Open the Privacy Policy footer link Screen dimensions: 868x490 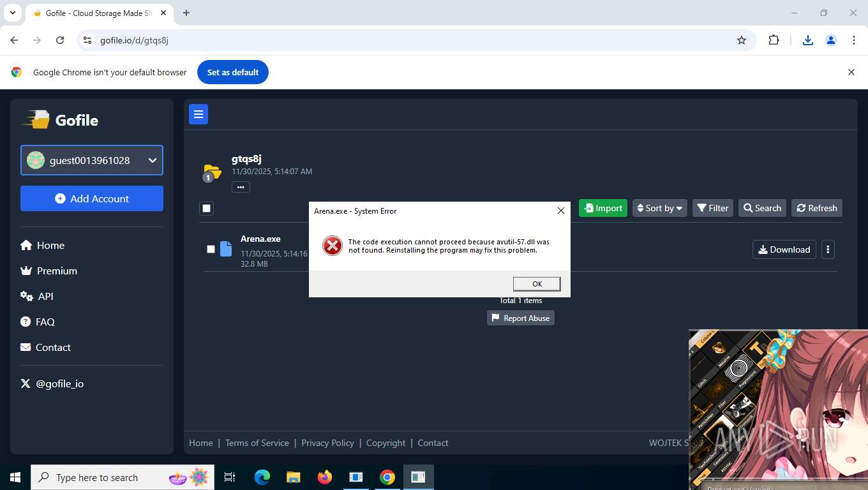click(x=327, y=443)
